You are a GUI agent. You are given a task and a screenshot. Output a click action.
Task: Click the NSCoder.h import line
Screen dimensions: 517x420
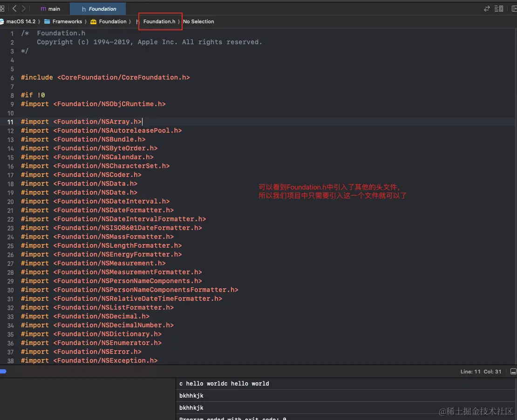[82, 175]
